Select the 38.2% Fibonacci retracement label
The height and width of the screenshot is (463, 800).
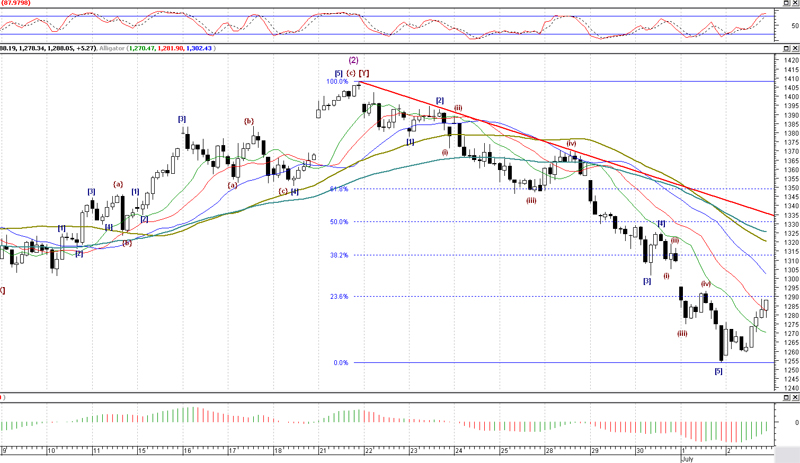pyautogui.click(x=338, y=255)
